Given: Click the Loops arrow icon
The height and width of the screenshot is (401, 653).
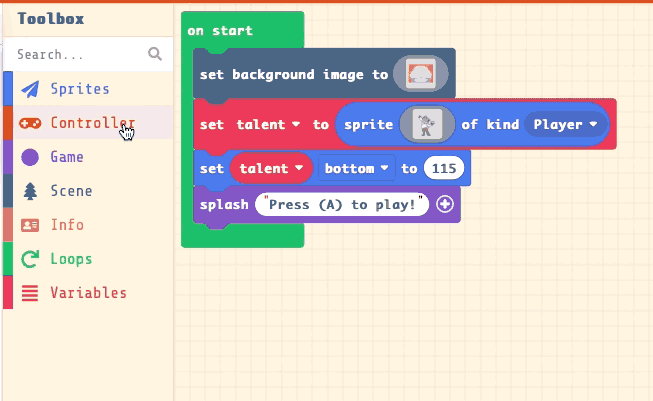Looking at the screenshot, I should (x=30, y=259).
